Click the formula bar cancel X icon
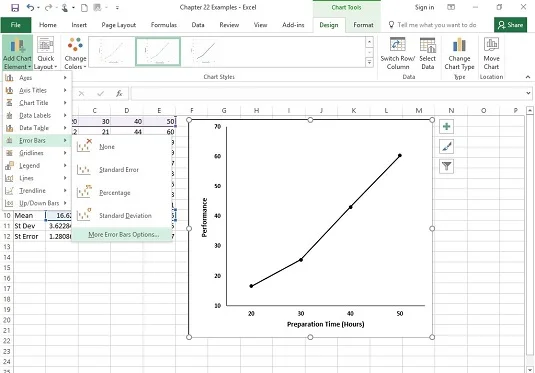The width and height of the screenshot is (535, 373). 81,94
